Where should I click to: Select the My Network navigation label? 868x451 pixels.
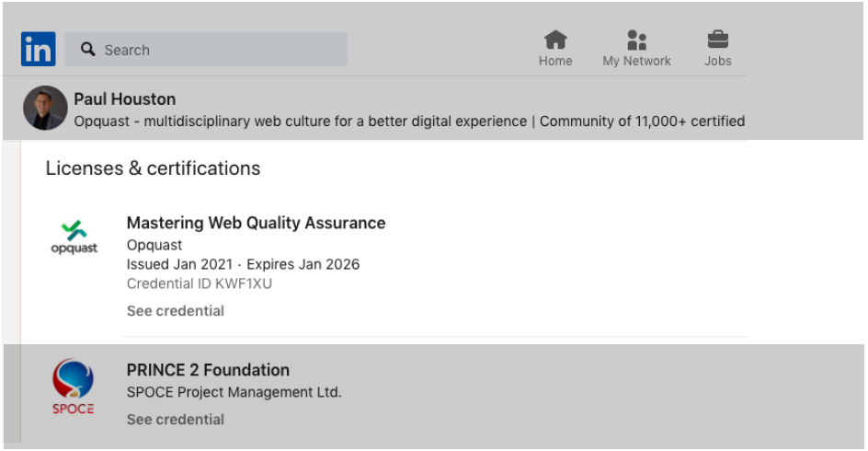click(636, 61)
